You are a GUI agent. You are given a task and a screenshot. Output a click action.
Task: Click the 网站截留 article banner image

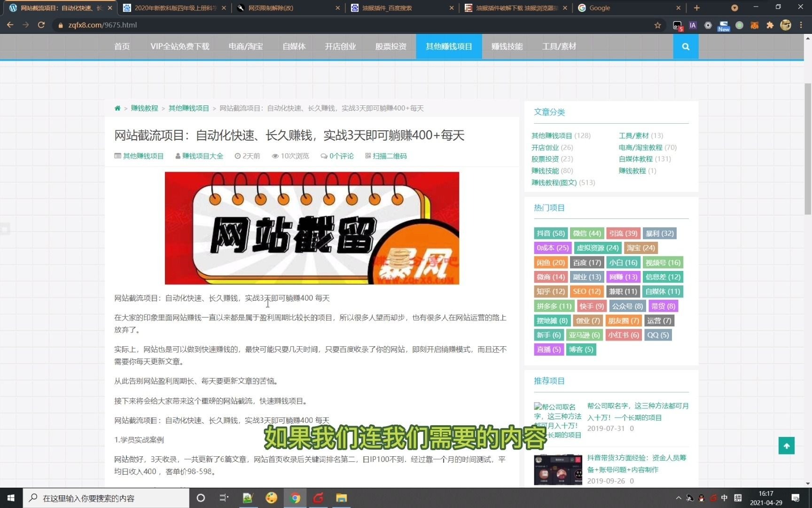pos(312,228)
